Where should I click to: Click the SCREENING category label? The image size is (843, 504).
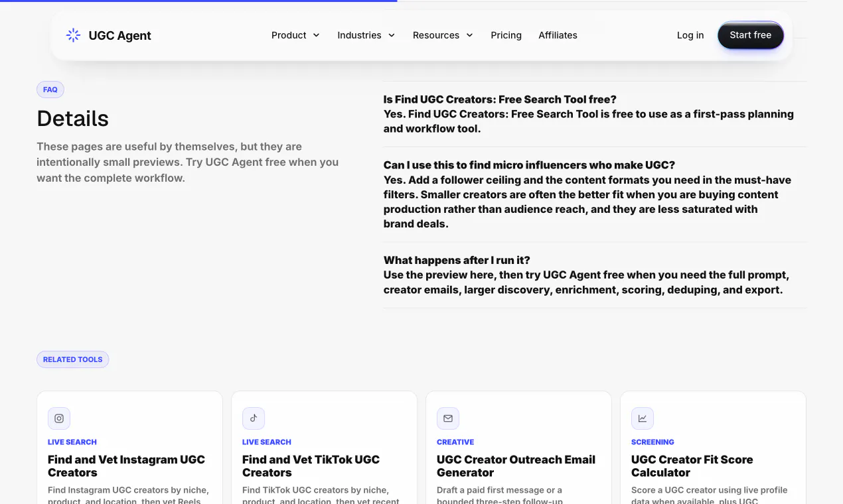pos(652,442)
